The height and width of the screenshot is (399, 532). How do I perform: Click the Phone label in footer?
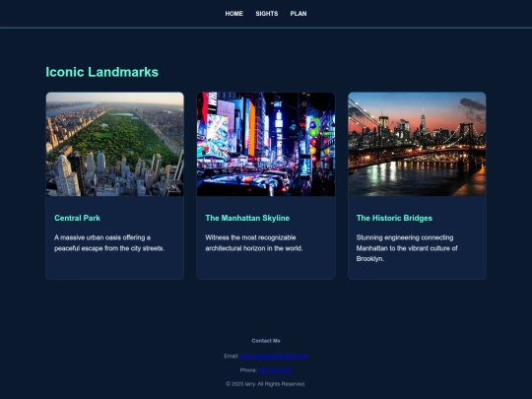[x=248, y=370]
